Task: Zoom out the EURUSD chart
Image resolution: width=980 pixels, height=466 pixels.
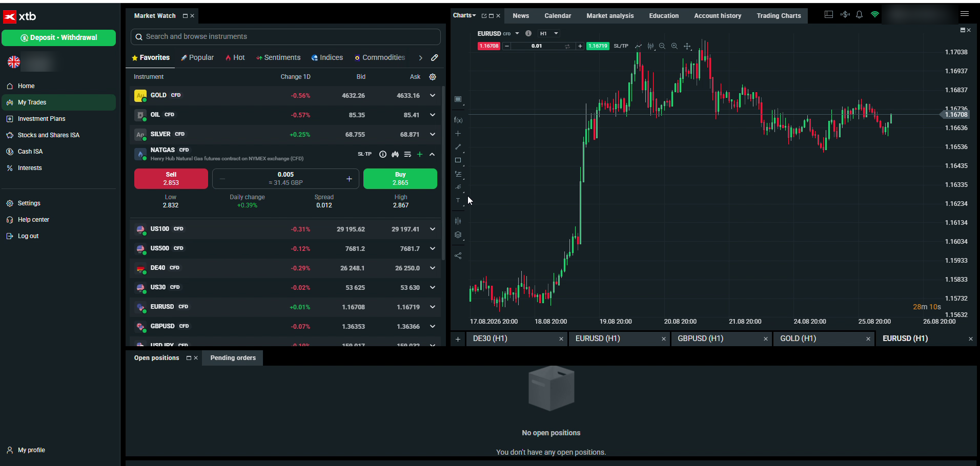Action: pyautogui.click(x=662, y=46)
